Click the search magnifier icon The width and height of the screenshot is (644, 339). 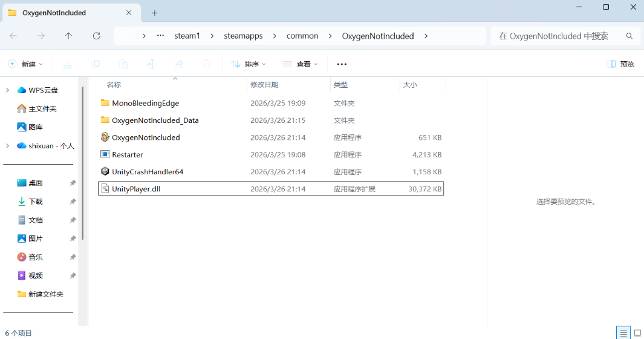point(629,36)
